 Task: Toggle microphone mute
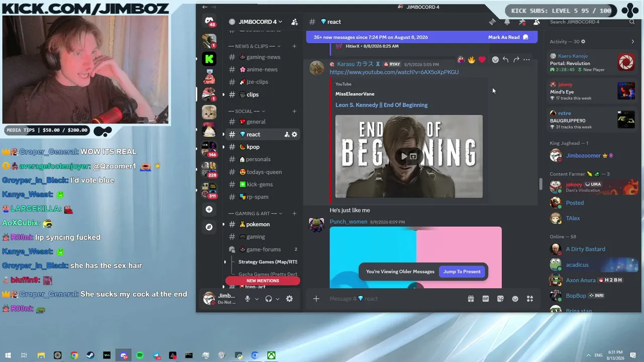[x=247, y=299]
